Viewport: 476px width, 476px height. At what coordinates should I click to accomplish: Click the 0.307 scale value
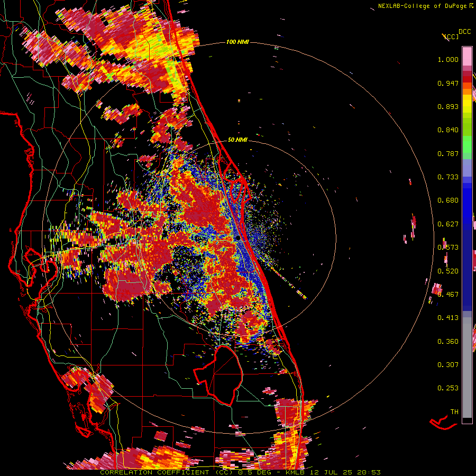448,365
